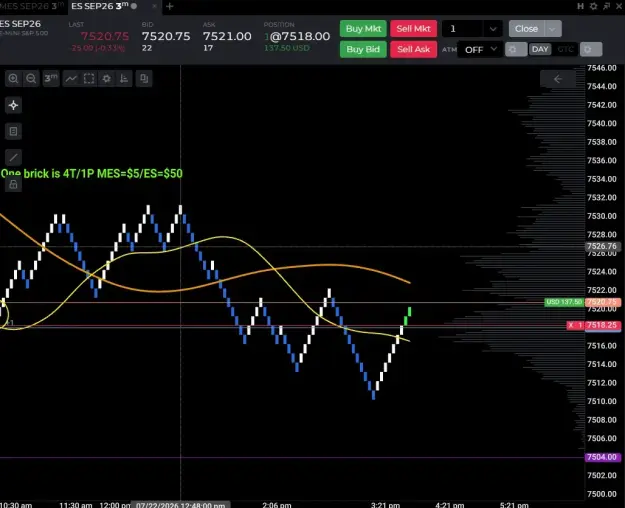Screen dimensions: 625x508
Task: Click the 7518.25 order price tag
Action: pos(602,325)
